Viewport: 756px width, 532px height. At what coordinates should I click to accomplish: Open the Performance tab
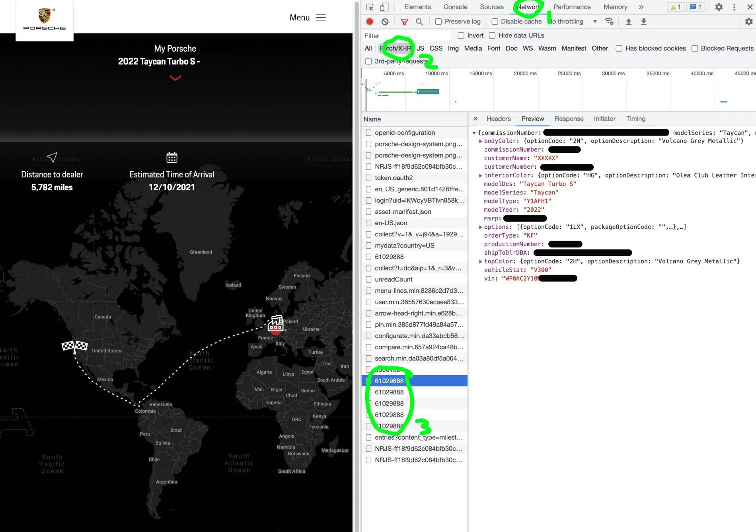[572, 7]
